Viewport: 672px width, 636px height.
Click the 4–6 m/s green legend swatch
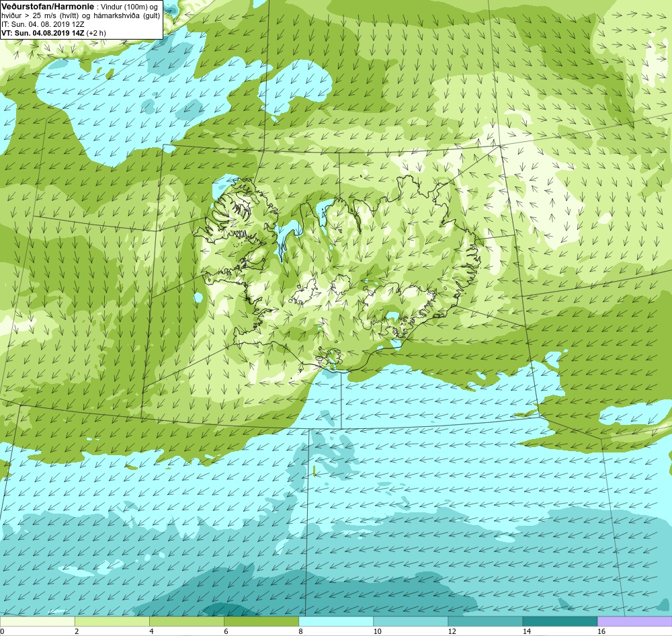pyautogui.click(x=186, y=621)
